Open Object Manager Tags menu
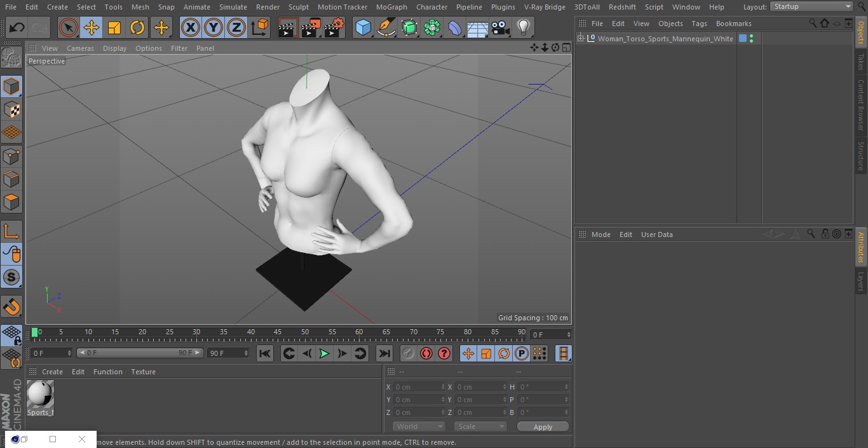868x448 pixels. [x=699, y=24]
